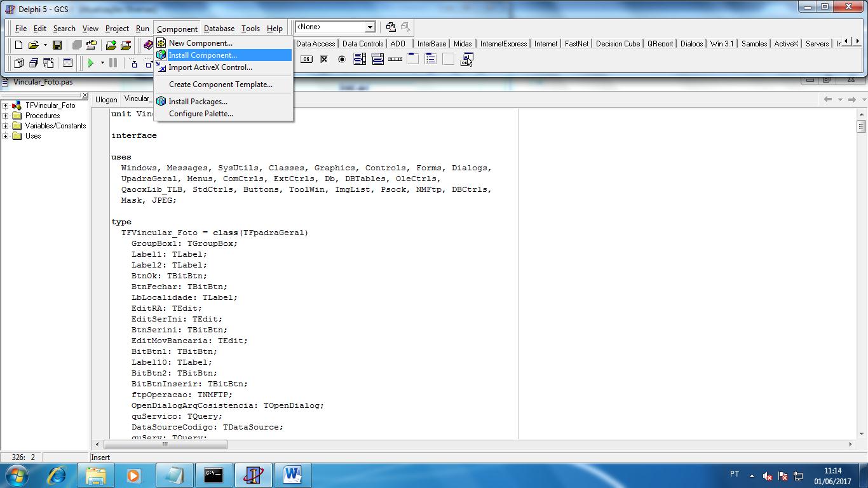Open Internet Explorer from the taskbar

(x=57, y=475)
